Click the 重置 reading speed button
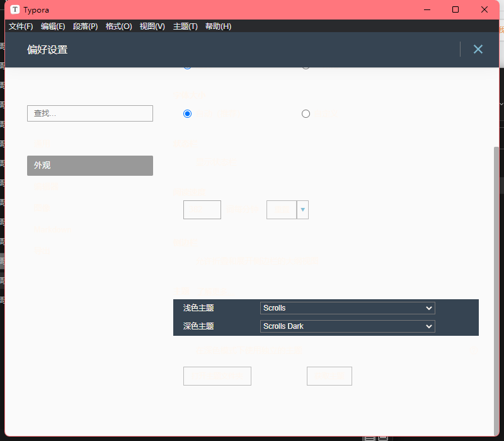Image resolution: width=504 pixels, height=441 pixels. [x=282, y=210]
